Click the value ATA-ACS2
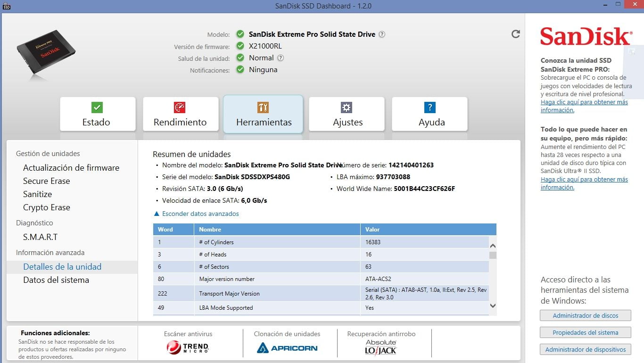The image size is (644, 363). (x=378, y=279)
